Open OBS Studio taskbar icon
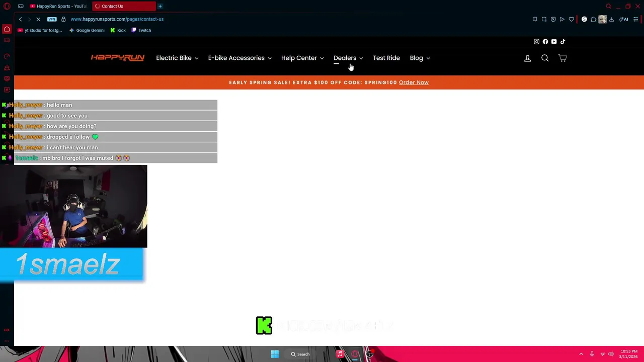This screenshot has height=362, width=644. pos(369,354)
